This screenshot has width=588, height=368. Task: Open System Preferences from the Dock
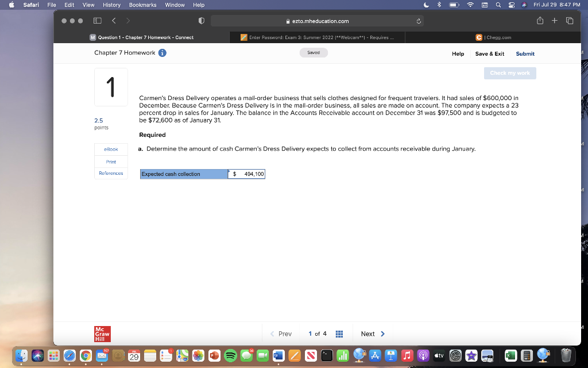point(455,355)
